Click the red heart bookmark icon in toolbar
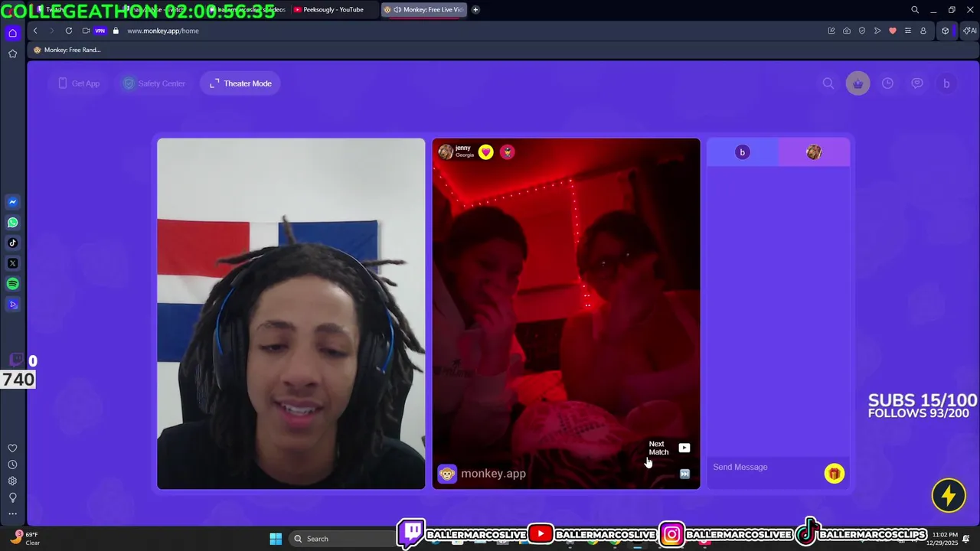The image size is (980, 551). coord(893,31)
